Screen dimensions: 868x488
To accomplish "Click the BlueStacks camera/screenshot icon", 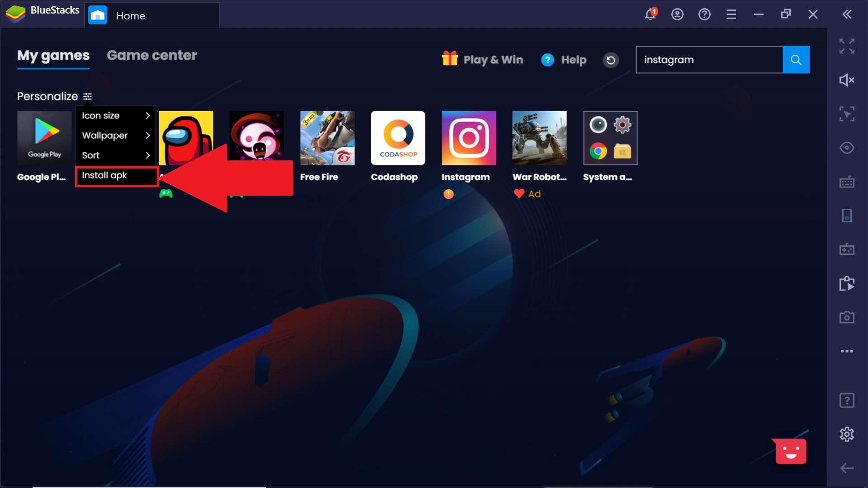I will pyautogui.click(x=847, y=317).
